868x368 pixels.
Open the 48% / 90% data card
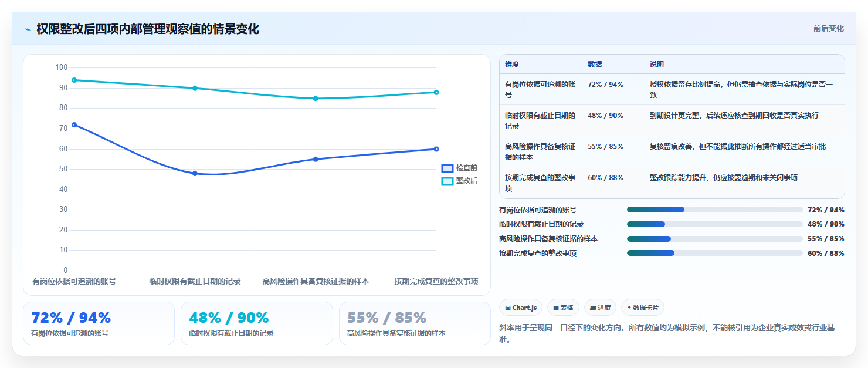click(256, 323)
